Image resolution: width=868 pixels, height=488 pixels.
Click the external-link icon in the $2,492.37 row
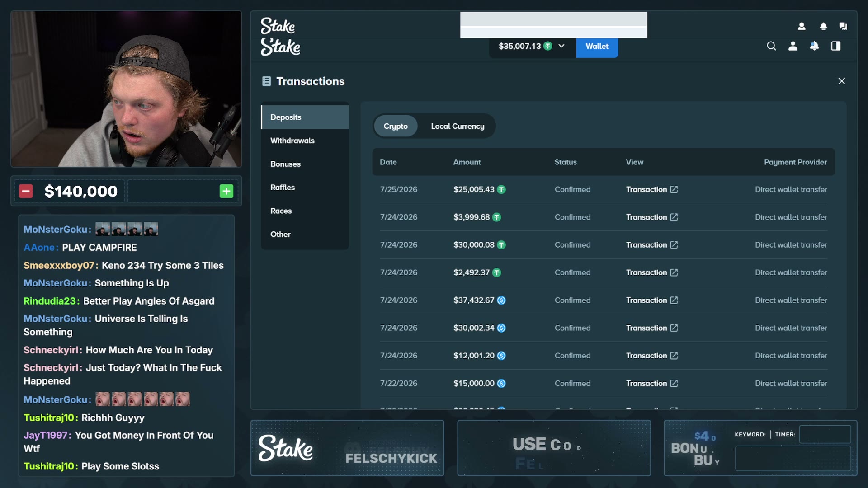point(674,272)
